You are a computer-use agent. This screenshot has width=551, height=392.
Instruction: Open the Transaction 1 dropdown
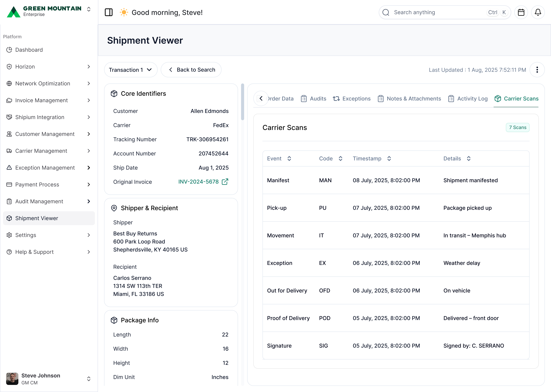(x=131, y=70)
